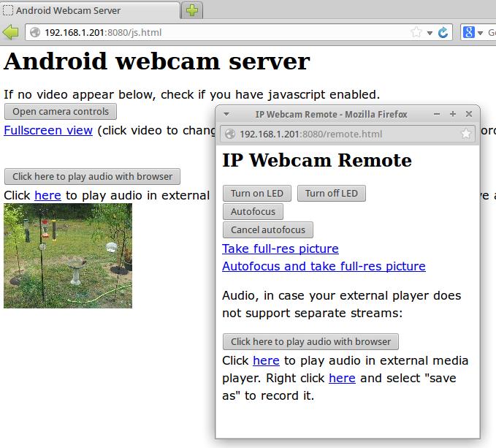Click Cancel autofocus
The image size is (496, 448).
268,230
